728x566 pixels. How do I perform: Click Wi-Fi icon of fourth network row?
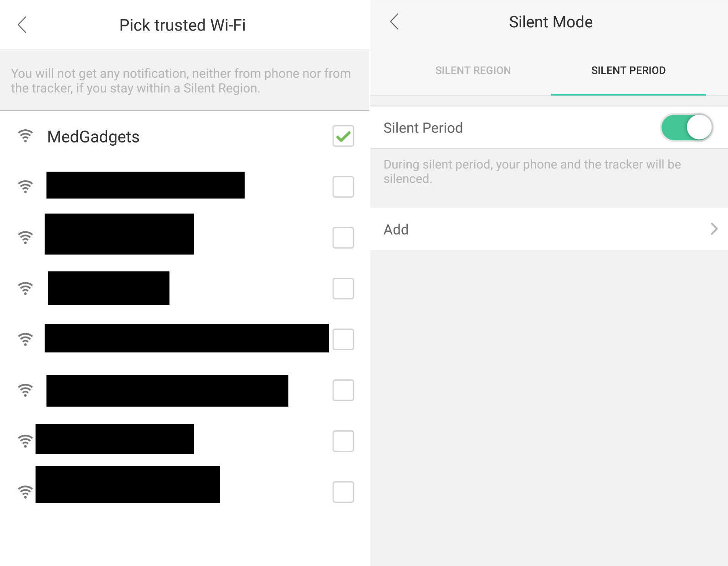tap(26, 288)
